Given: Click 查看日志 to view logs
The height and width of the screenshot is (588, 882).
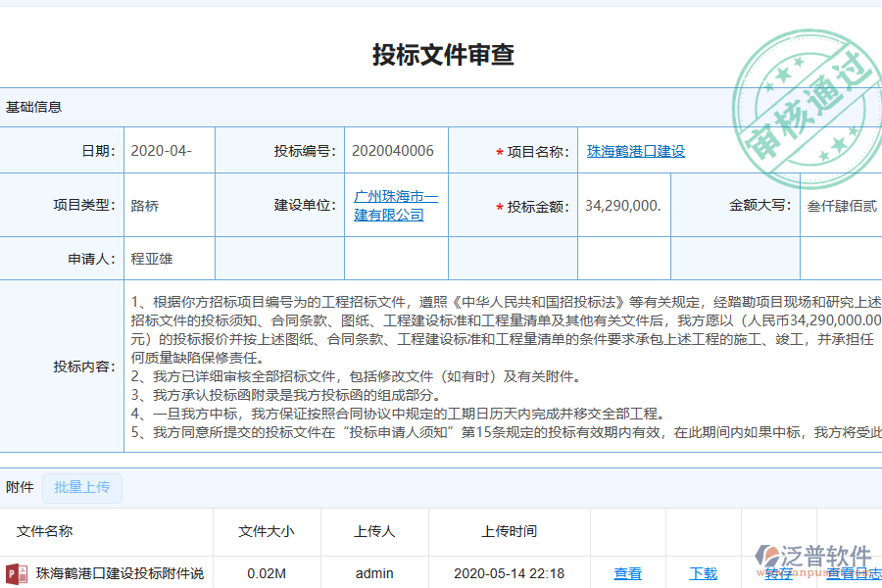Looking at the screenshot, I should (845, 573).
